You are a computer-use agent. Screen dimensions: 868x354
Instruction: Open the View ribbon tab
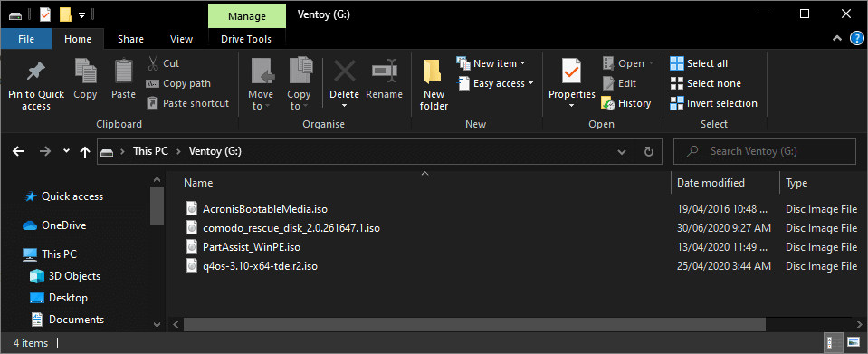[x=182, y=39]
